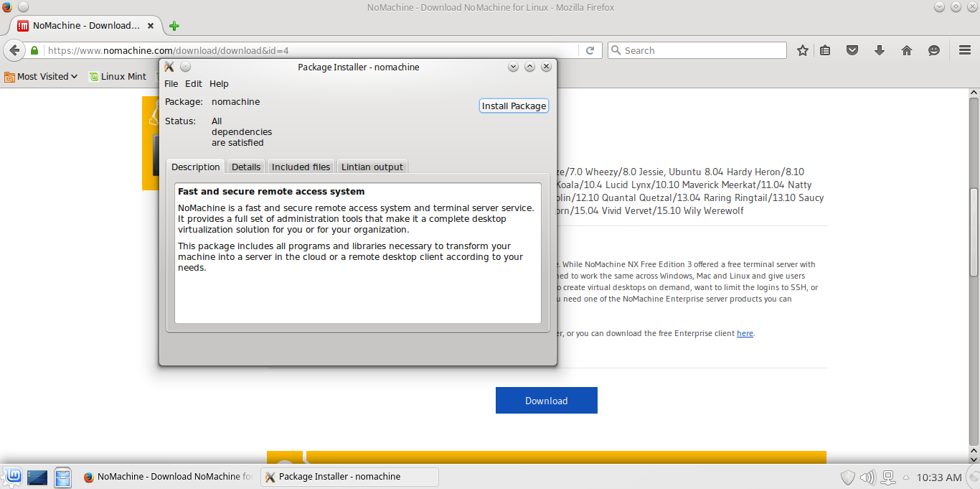This screenshot has height=489, width=980.
Task: Open the network connection tray icon
Action: point(889,477)
